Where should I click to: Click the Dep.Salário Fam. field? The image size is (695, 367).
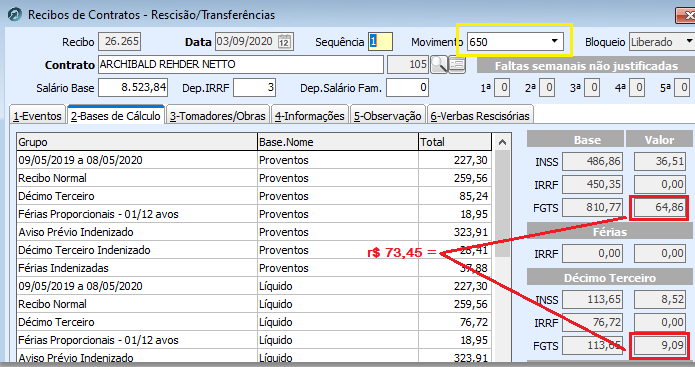coord(407,87)
